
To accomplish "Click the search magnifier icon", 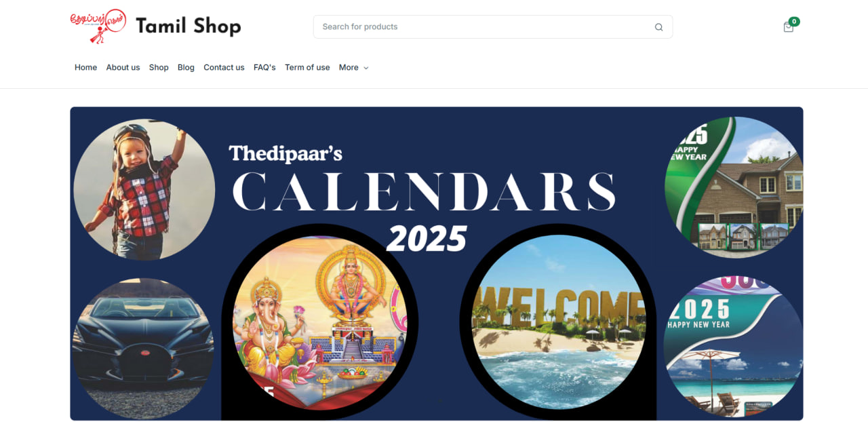I will tap(658, 27).
